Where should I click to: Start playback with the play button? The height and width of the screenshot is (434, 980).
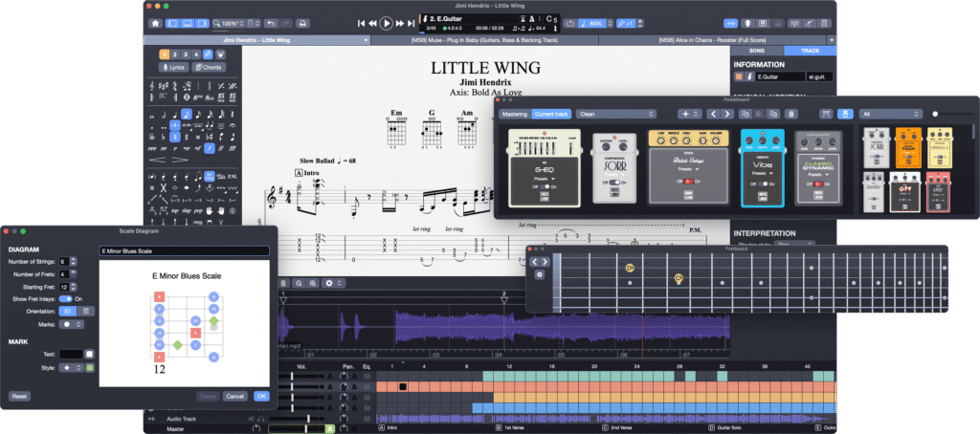tap(386, 23)
